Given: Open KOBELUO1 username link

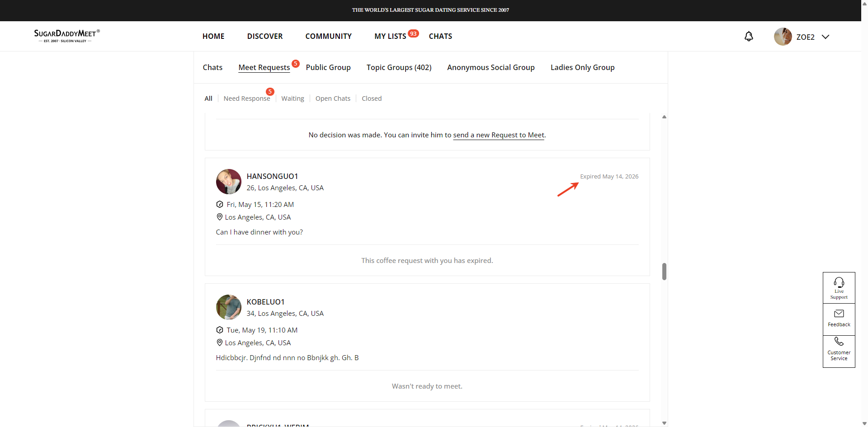Looking at the screenshot, I should coord(265,302).
